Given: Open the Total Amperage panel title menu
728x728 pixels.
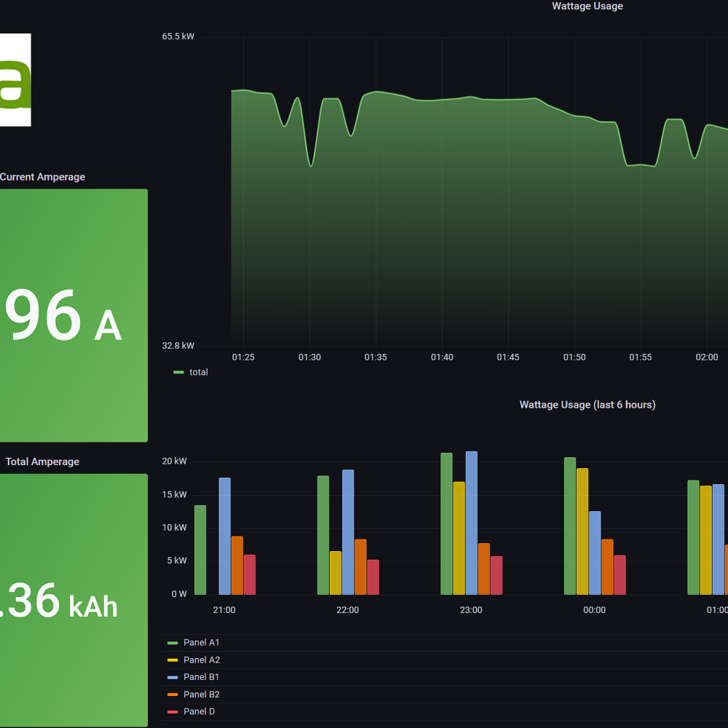Looking at the screenshot, I should point(42,462).
